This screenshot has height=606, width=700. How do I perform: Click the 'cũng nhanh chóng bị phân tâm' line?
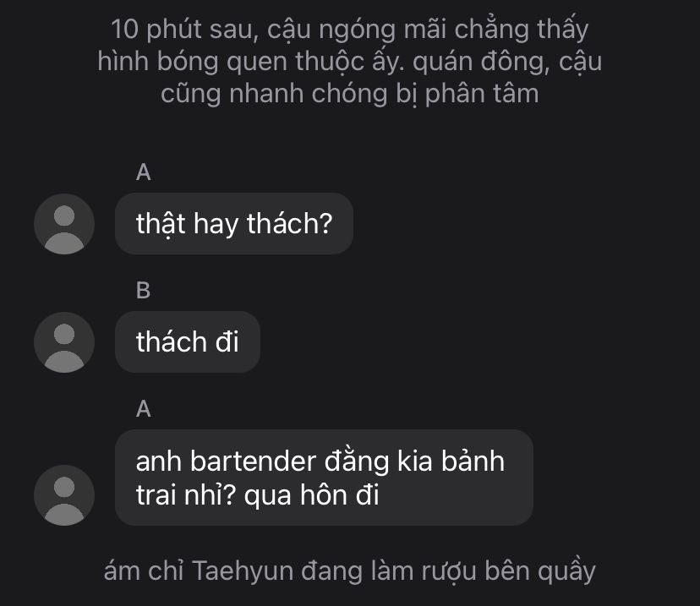(349, 94)
